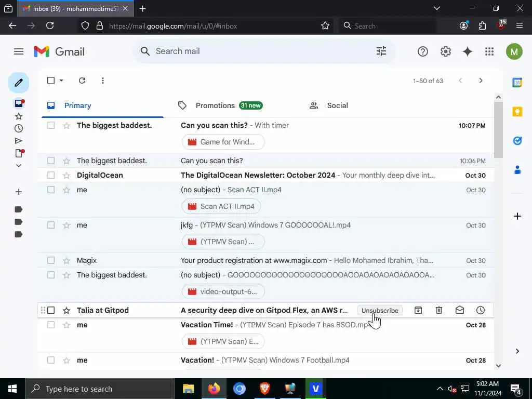The height and width of the screenshot is (399, 532).
Task: Open the Inbox icon in sidebar
Action: pyautogui.click(x=19, y=103)
